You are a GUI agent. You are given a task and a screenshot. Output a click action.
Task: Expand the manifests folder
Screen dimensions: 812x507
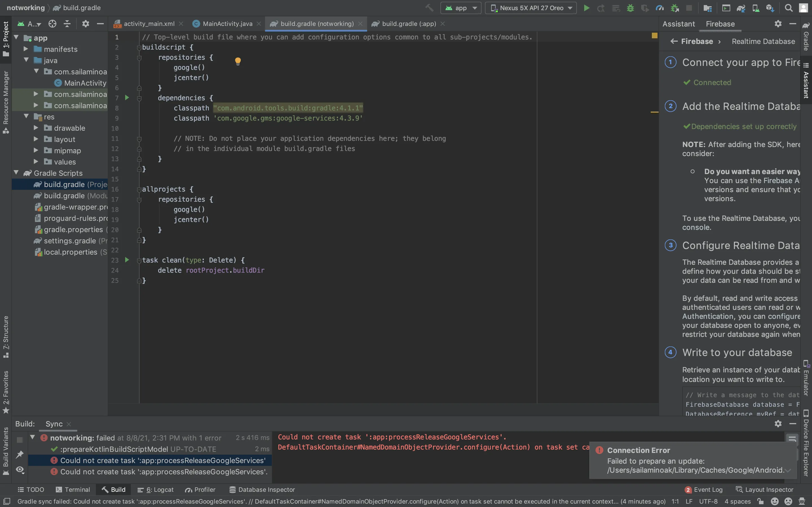coord(26,49)
